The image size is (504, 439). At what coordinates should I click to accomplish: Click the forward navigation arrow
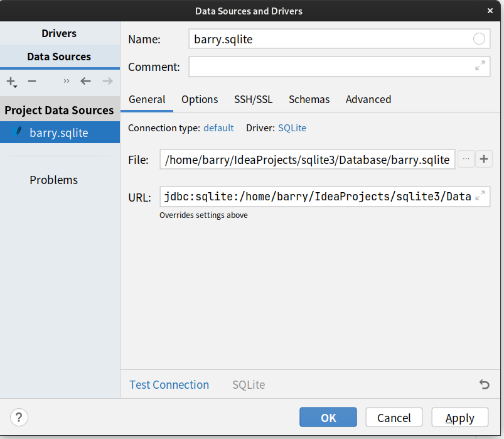pyautogui.click(x=107, y=82)
